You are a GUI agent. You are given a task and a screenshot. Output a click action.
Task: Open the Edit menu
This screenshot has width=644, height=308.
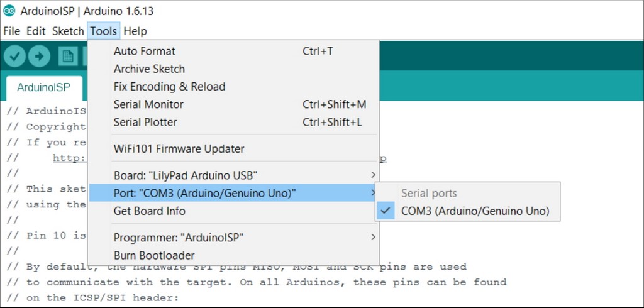(x=36, y=31)
